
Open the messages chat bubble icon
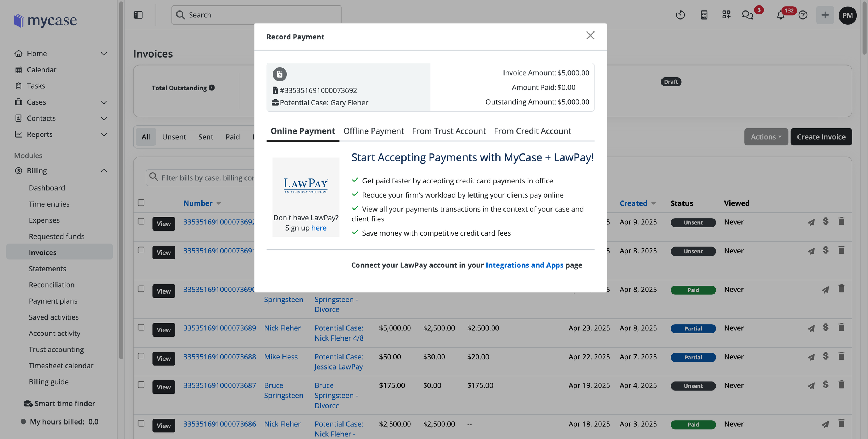coord(747,15)
